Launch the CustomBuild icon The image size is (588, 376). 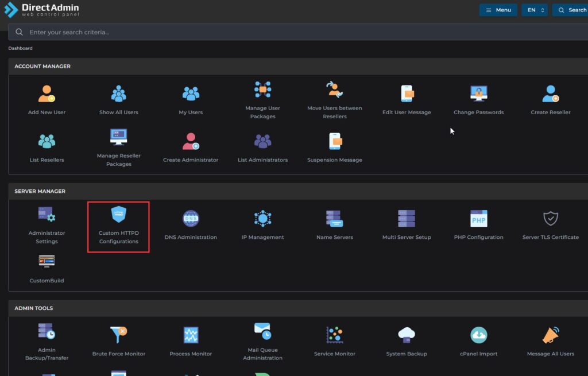47,262
